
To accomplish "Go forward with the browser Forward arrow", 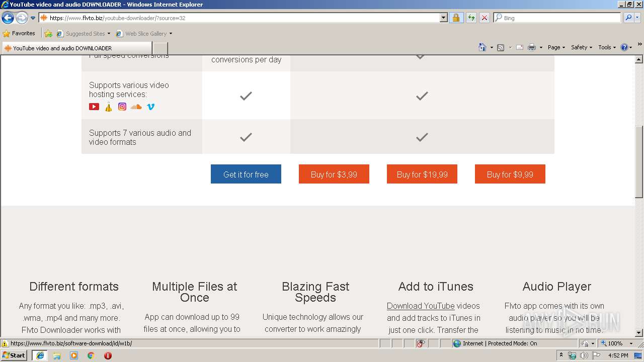I will [22, 18].
